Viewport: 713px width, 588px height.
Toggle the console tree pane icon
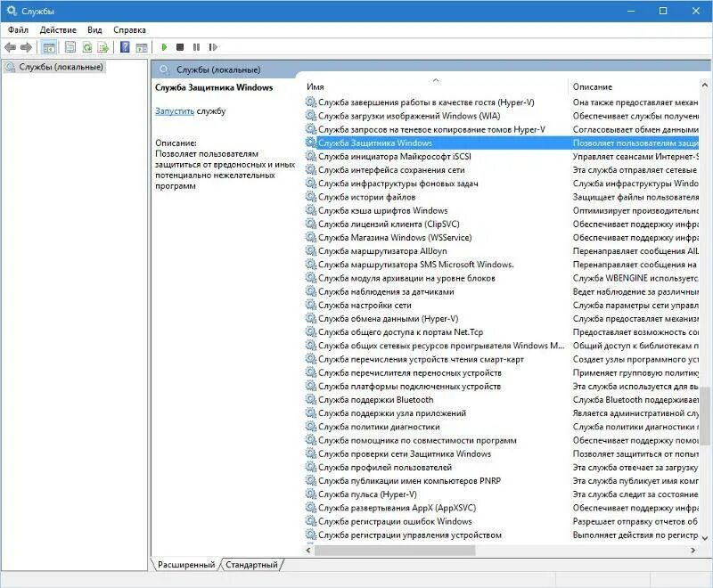click(51, 45)
